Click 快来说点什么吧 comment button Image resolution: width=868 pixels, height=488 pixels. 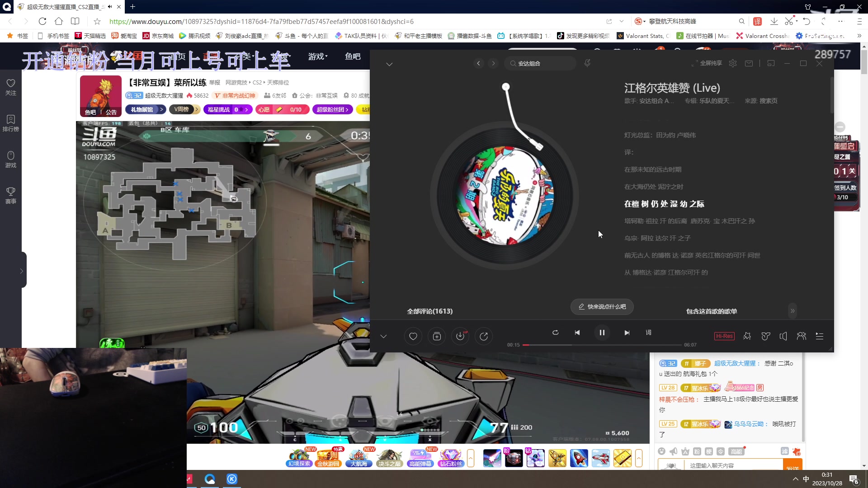(602, 307)
